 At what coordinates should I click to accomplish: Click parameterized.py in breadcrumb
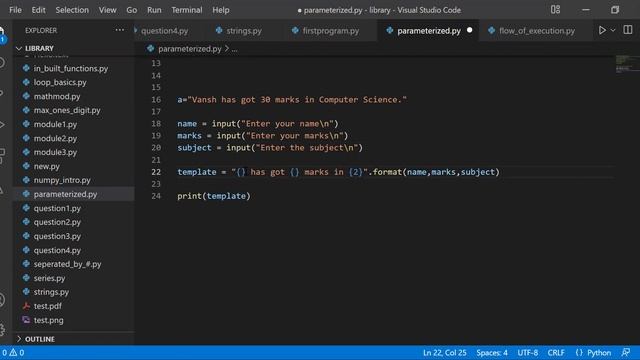click(189, 49)
